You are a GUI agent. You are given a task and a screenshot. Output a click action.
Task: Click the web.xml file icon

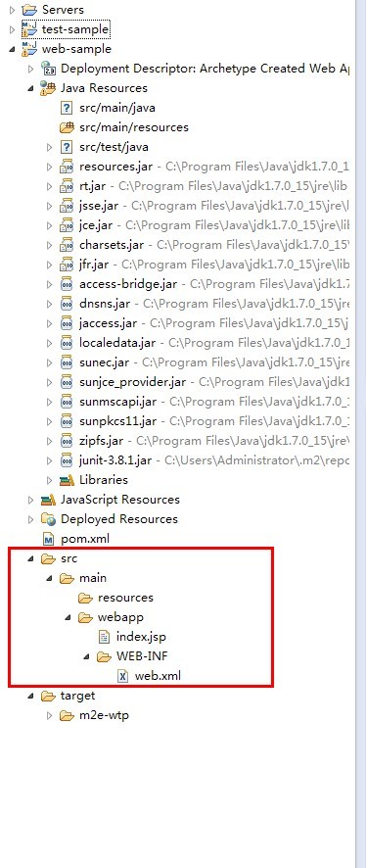point(122,676)
